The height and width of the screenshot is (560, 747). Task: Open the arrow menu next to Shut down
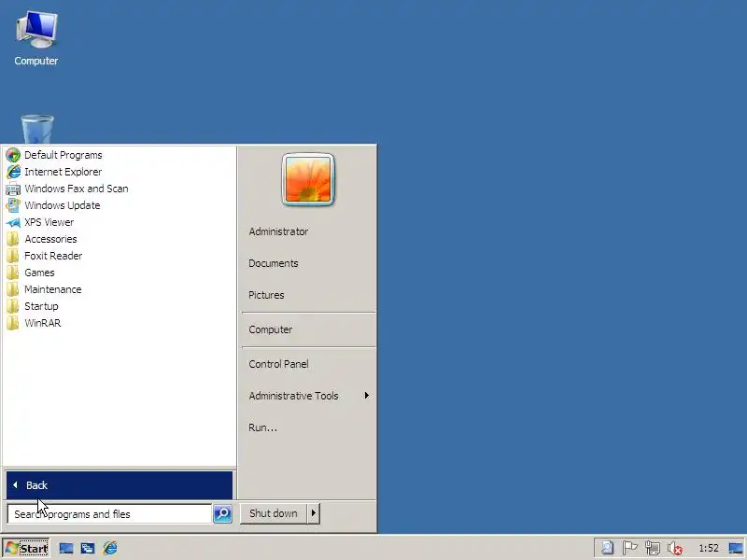[314, 513]
